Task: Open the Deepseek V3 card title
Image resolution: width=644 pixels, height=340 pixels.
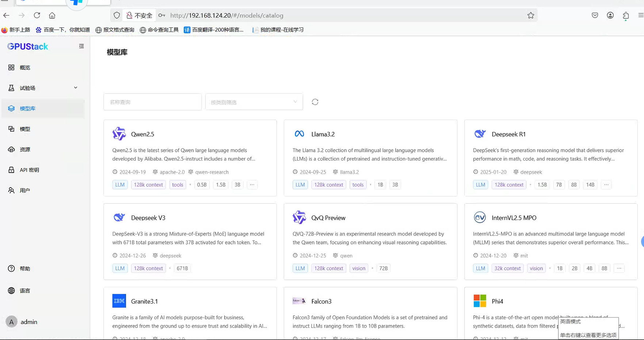Action: click(x=148, y=218)
